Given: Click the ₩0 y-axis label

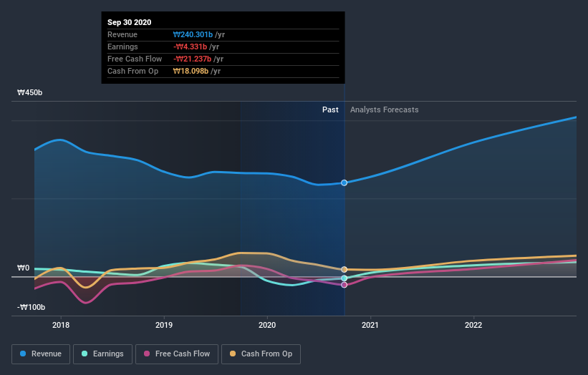Looking at the screenshot, I should coord(23,268).
